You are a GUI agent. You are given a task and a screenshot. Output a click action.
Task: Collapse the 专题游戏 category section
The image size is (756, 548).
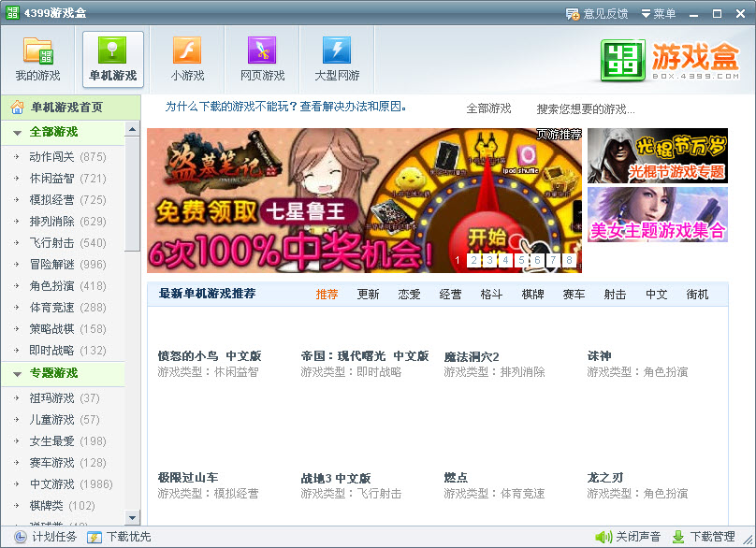click(x=18, y=373)
